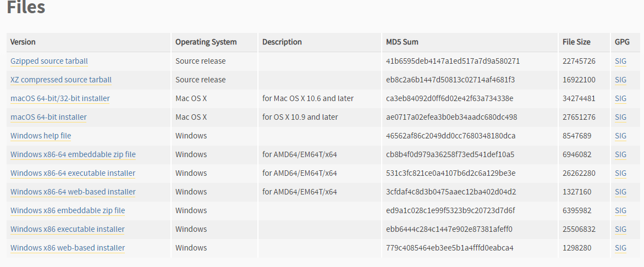The image size is (644, 267).
Task: Click the File Size column header
Action: [576, 42]
